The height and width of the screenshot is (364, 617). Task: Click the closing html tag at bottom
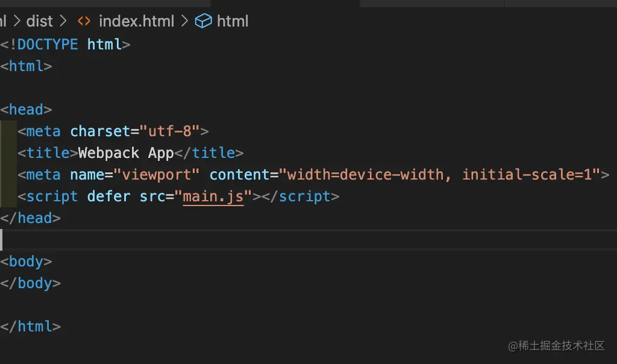click(x=34, y=327)
